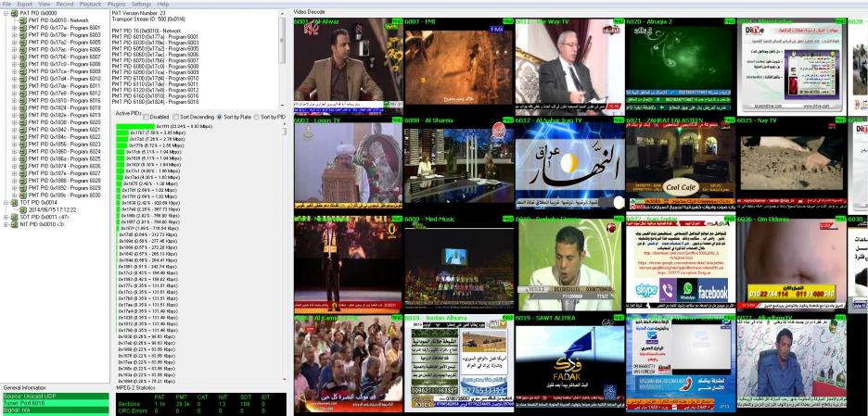This screenshot has width=868, height=416.
Task: Click the table icon for Program 6006
Action: pyautogui.click(x=22, y=49)
